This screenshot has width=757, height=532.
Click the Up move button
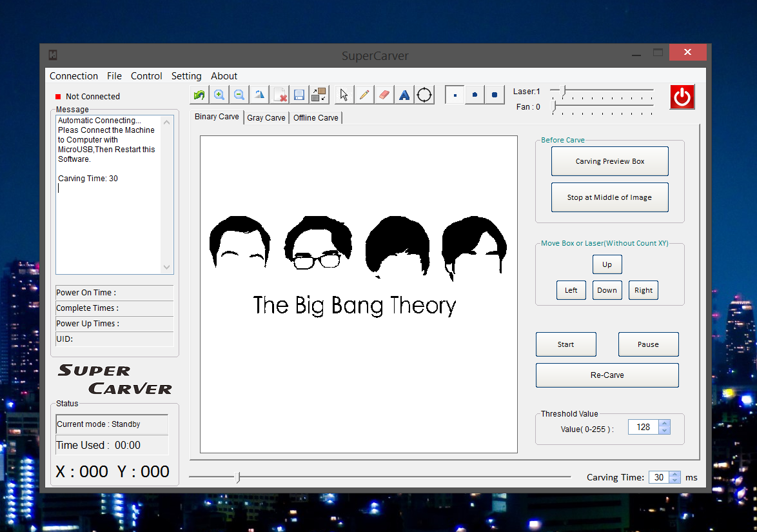[607, 264]
